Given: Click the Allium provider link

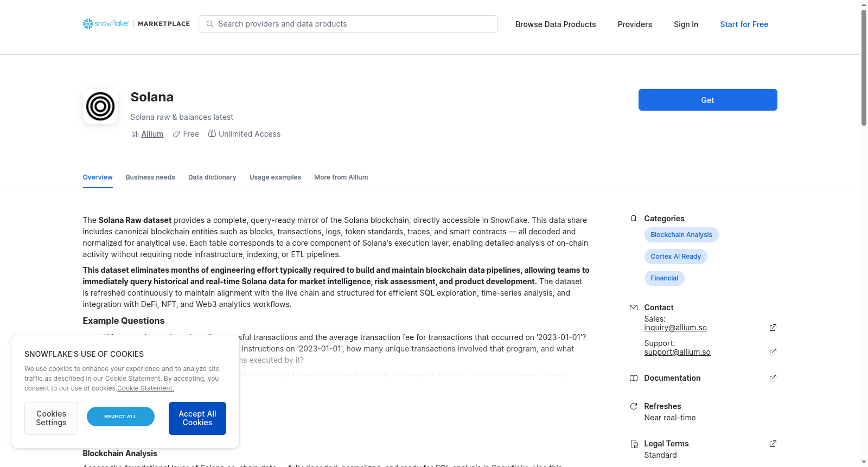Looking at the screenshot, I should click(152, 134).
